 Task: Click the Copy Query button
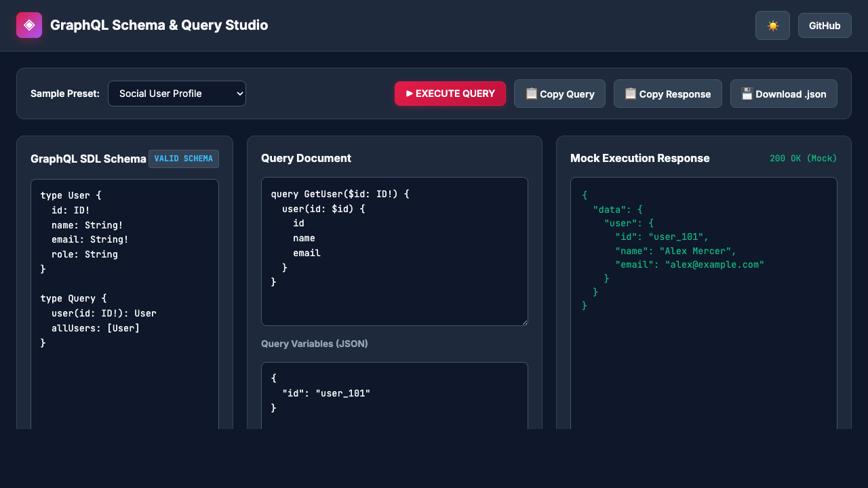559,94
